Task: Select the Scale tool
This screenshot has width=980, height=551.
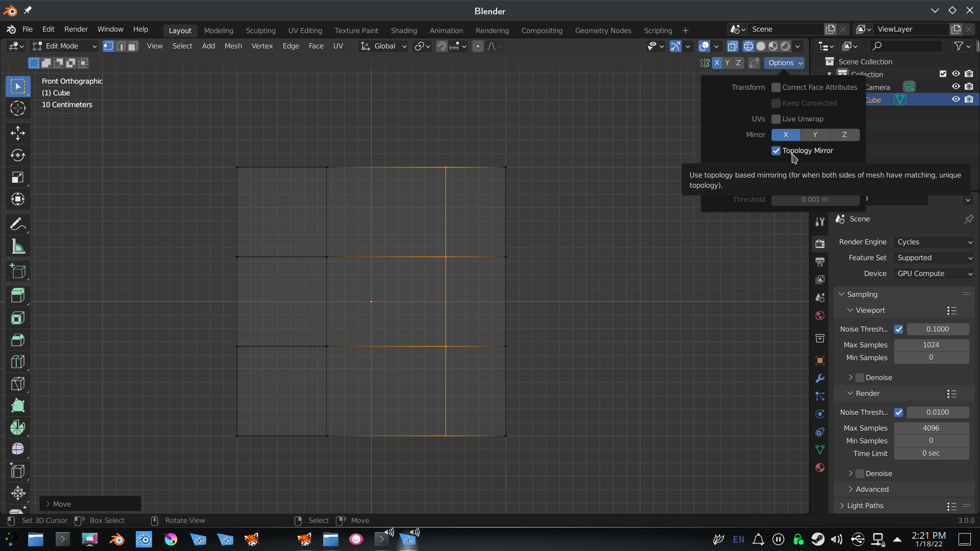Action: coord(18,177)
